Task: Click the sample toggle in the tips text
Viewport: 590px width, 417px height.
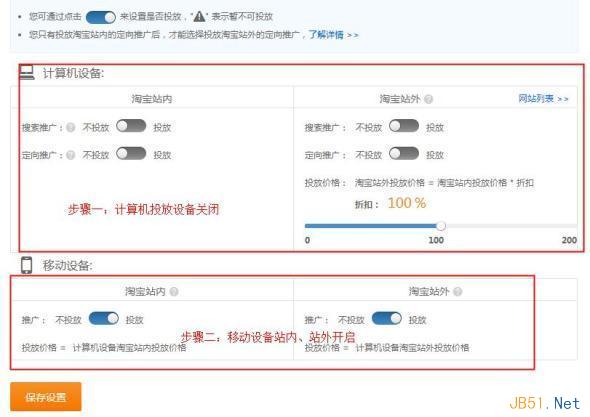Action: tap(101, 17)
